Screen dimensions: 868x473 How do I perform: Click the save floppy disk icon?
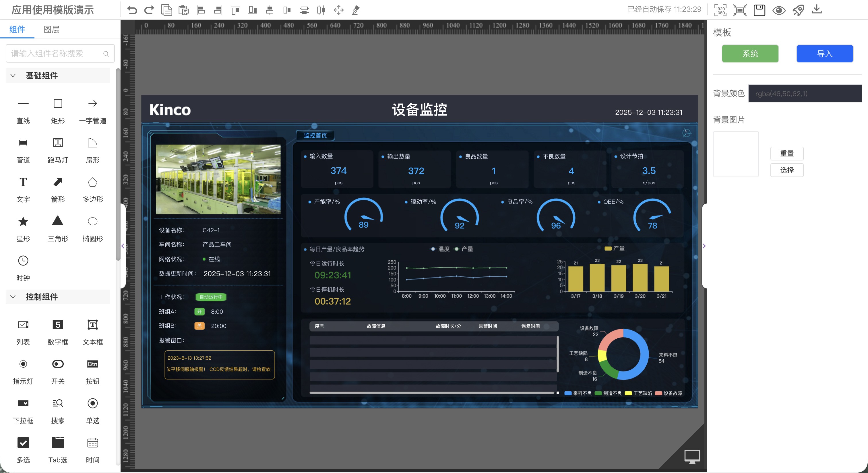pos(759,10)
